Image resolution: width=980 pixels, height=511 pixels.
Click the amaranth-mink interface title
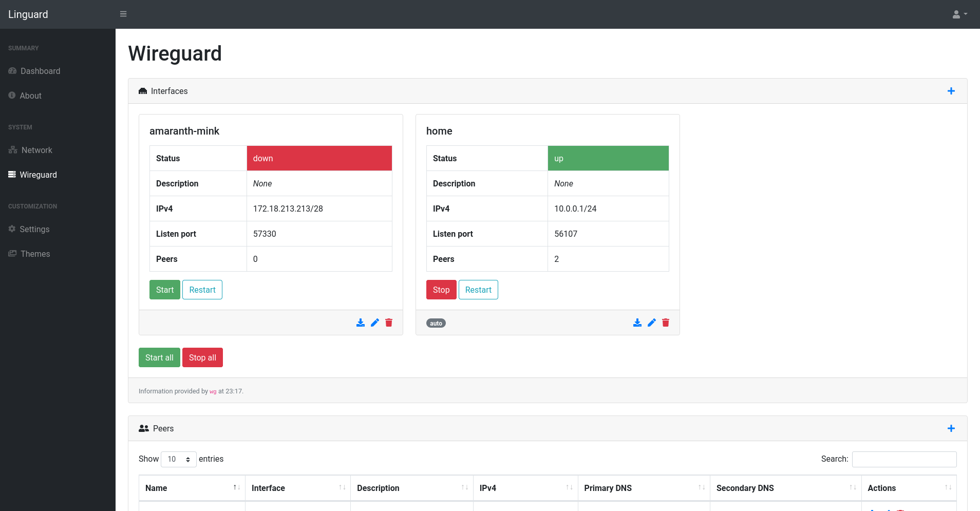click(184, 131)
